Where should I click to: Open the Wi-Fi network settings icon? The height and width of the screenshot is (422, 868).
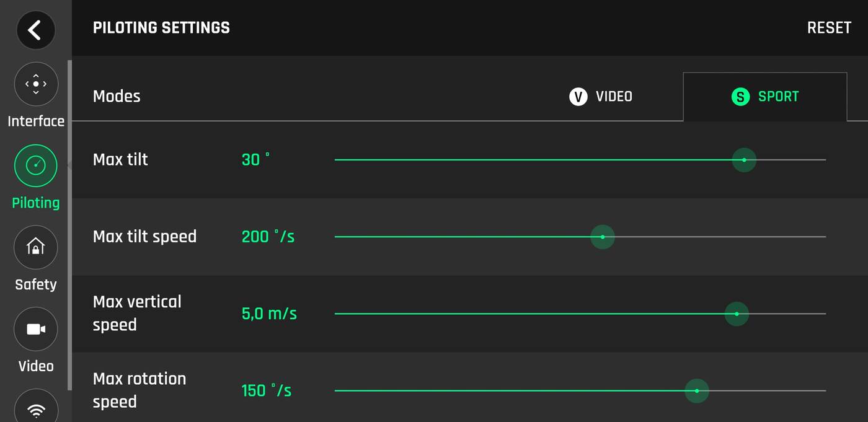coord(36,409)
